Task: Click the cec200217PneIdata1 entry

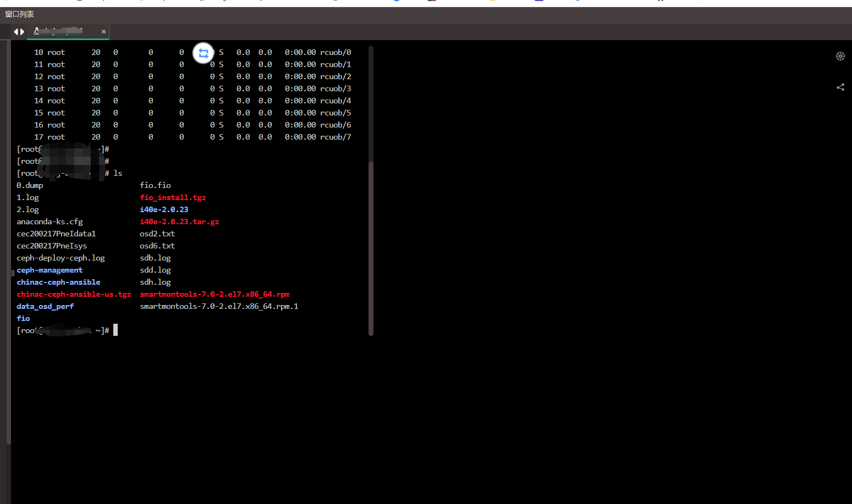Action: coord(56,234)
